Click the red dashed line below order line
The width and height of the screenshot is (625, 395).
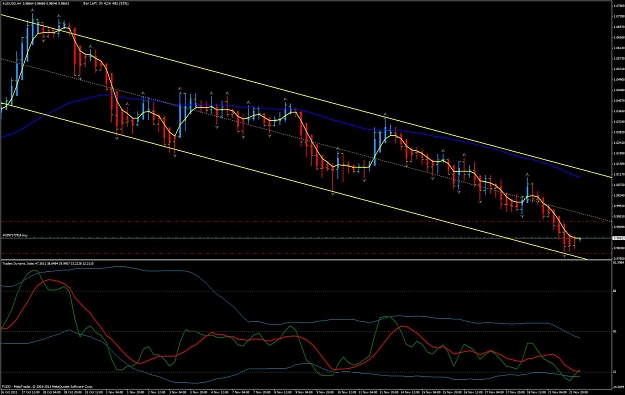(x=306, y=254)
